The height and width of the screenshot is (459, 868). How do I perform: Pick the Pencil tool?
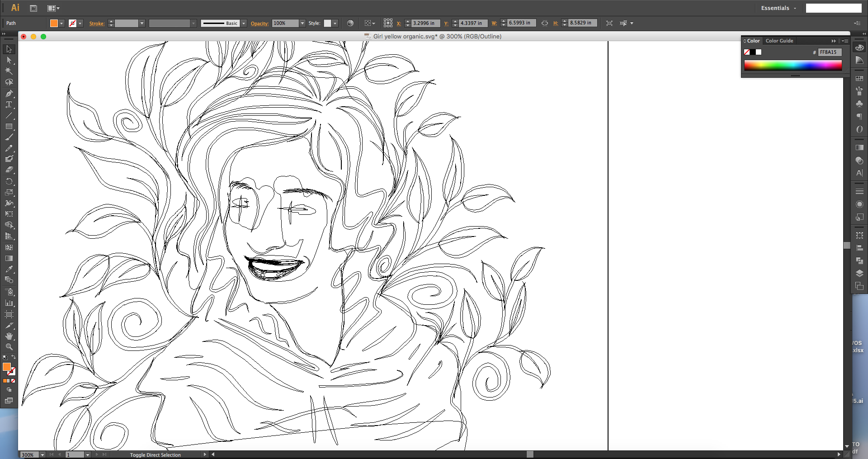(9, 148)
